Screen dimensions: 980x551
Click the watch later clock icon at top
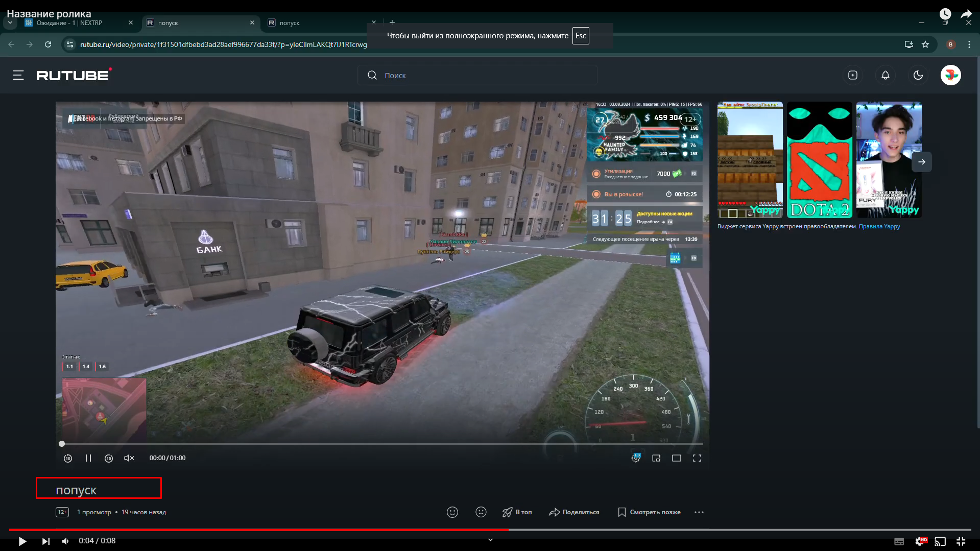[x=945, y=14]
